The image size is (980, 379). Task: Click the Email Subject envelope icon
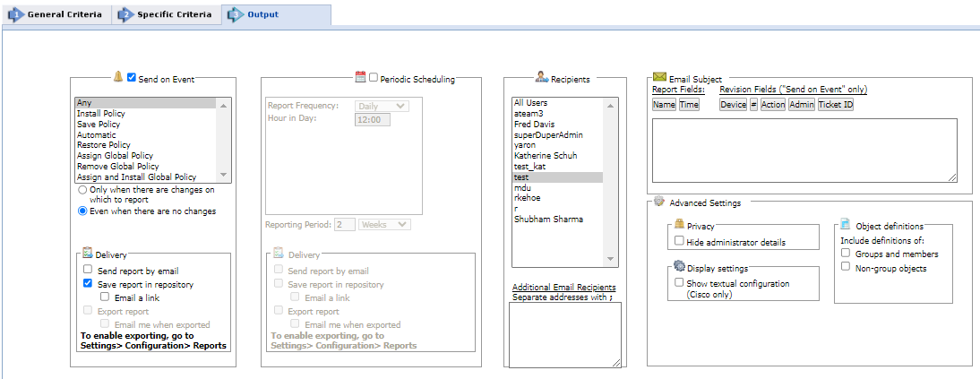click(659, 77)
